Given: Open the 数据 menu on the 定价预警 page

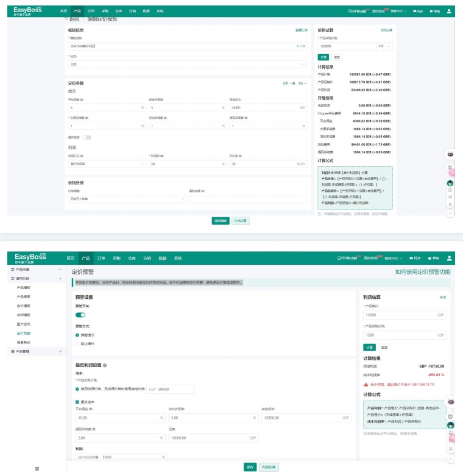Looking at the screenshot, I should 163,258.
